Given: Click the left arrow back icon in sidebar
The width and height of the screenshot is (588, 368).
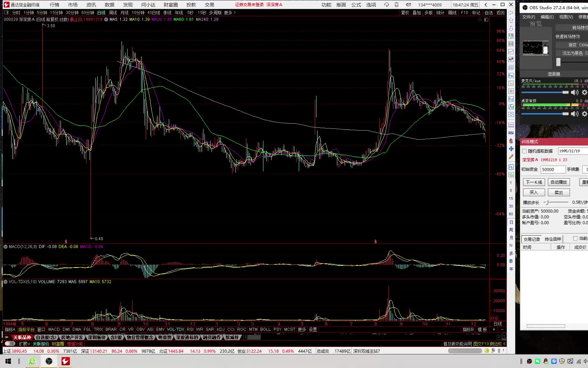Looking at the screenshot, I should 511,13.
